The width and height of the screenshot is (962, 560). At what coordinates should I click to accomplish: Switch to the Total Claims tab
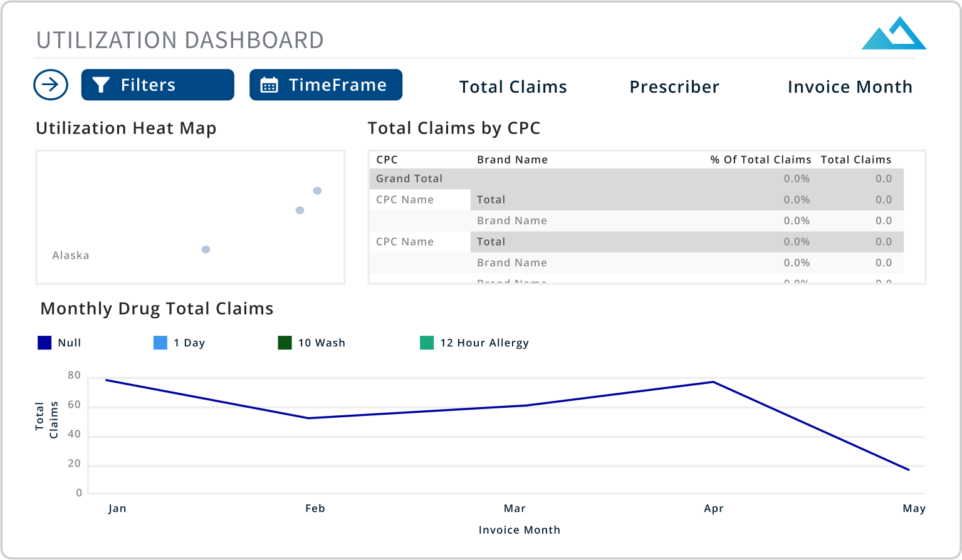513,86
